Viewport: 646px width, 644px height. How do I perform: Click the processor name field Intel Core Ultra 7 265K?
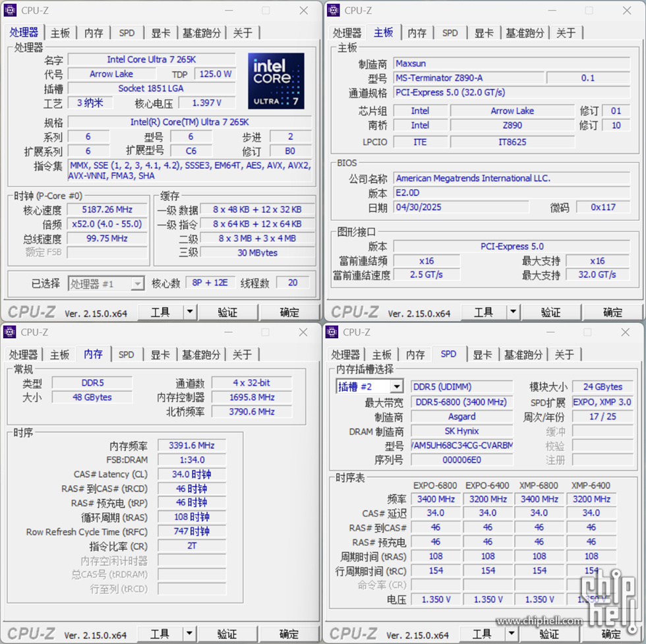(152, 60)
